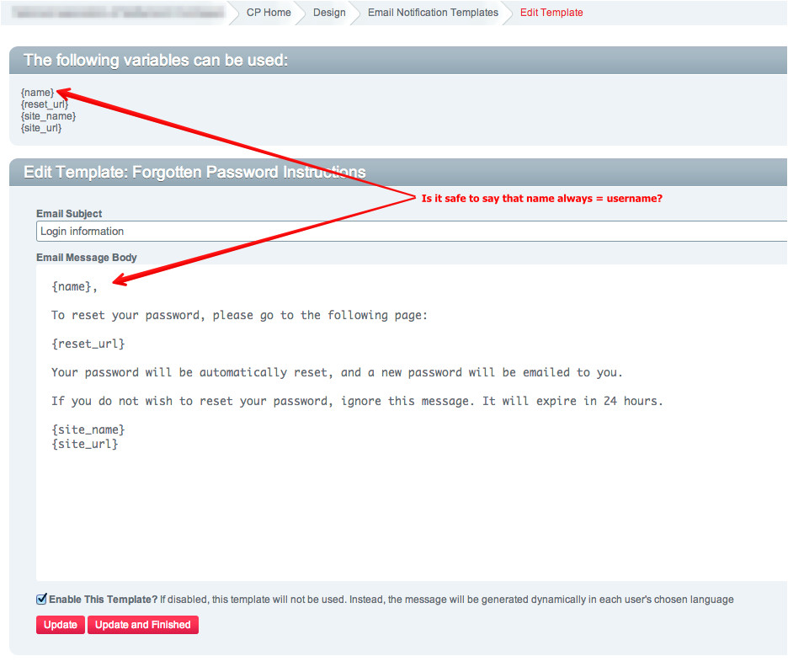Click the line 'To reset your password'
The height and width of the screenshot is (672, 788).
[x=239, y=315]
